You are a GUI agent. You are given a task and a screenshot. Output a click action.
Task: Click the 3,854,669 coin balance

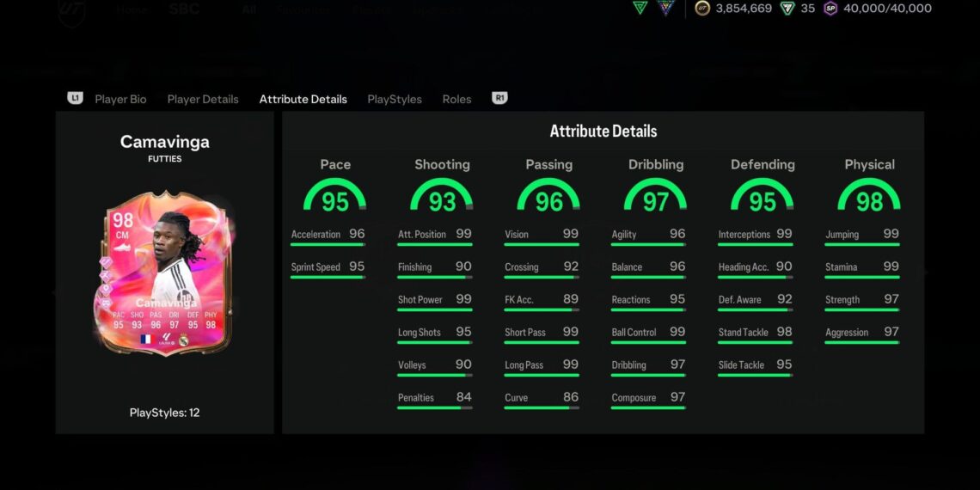744,9
